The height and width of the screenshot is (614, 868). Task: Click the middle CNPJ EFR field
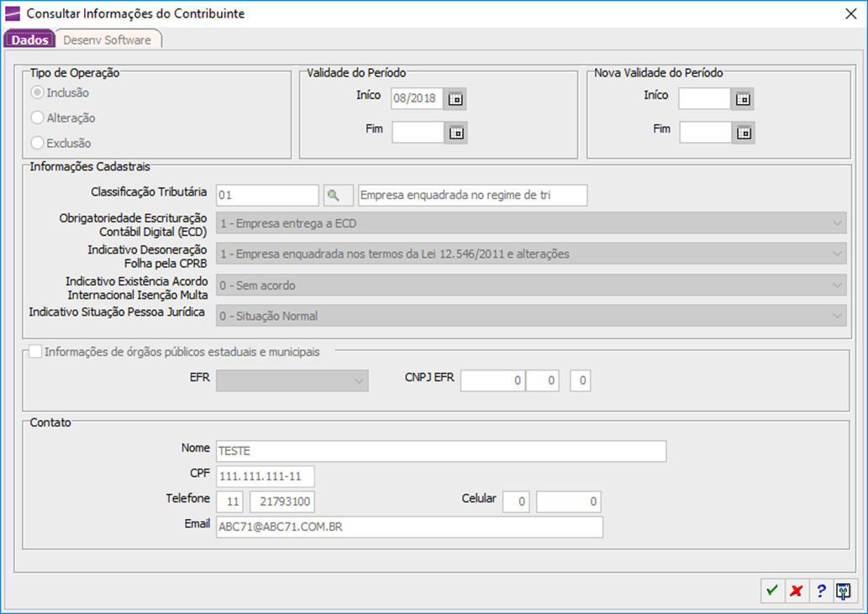coord(542,380)
